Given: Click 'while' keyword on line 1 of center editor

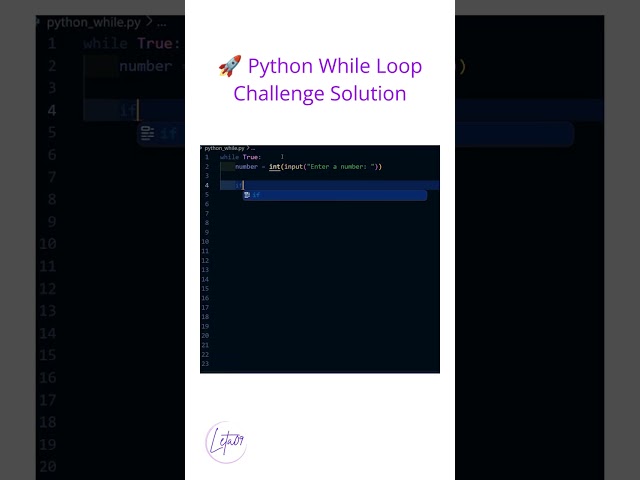Looking at the screenshot, I should pyautogui.click(x=229, y=157).
